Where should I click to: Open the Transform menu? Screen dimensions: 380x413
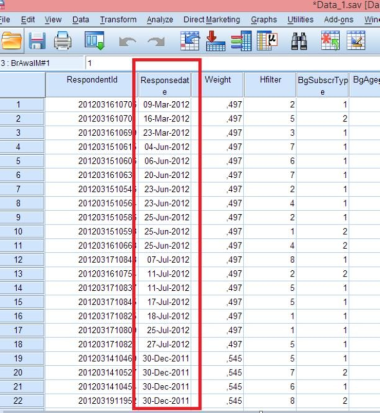[x=118, y=20]
